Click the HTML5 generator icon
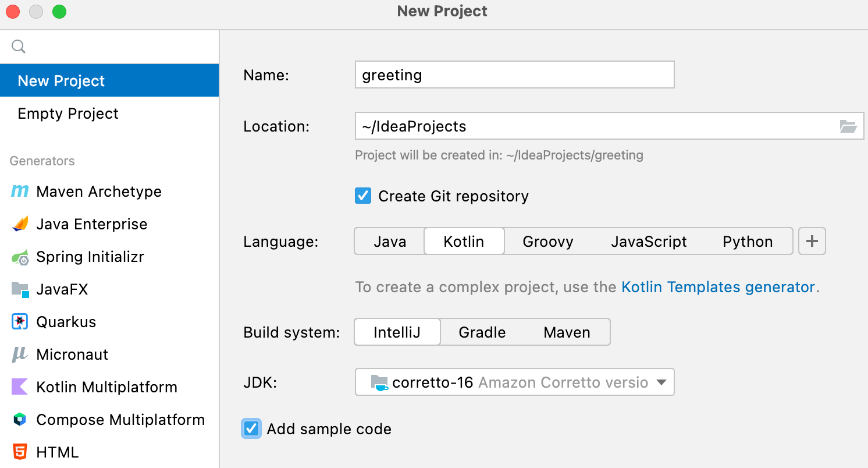Viewport: 868px width, 468px height. 20,452
